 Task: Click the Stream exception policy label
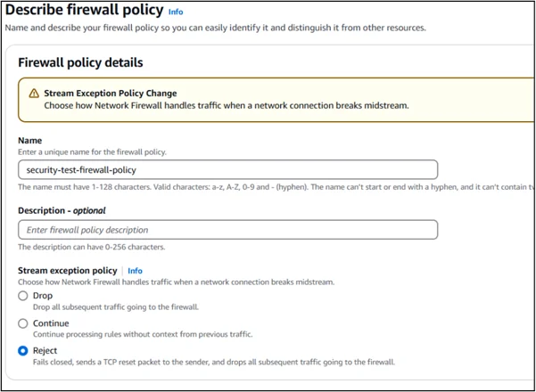pos(68,271)
